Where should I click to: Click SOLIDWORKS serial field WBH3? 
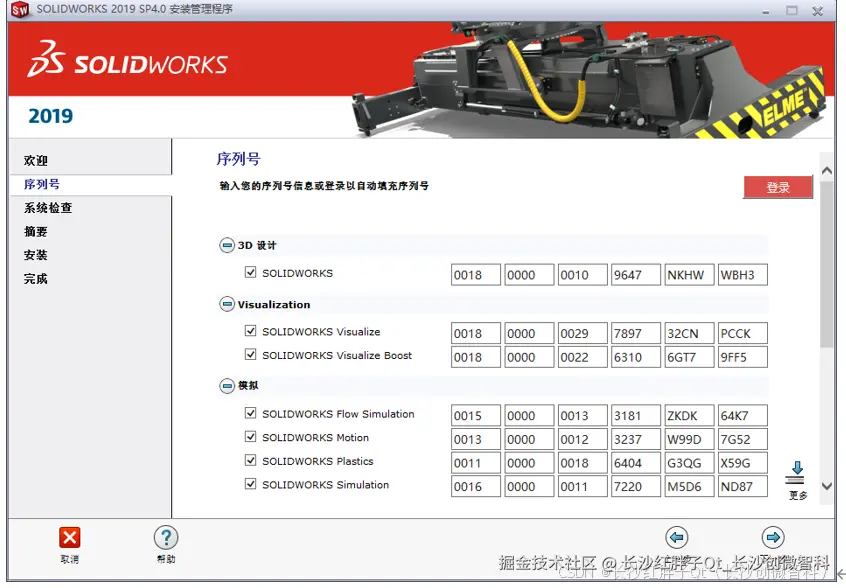click(743, 275)
